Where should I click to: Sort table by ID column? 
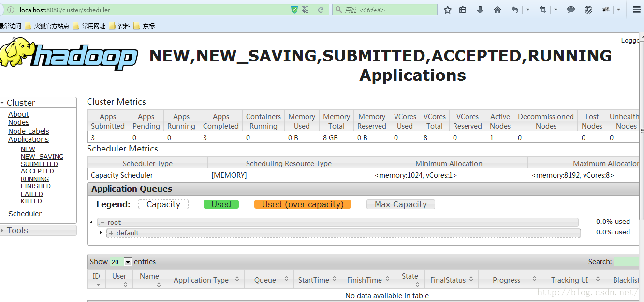pyautogui.click(x=96, y=279)
